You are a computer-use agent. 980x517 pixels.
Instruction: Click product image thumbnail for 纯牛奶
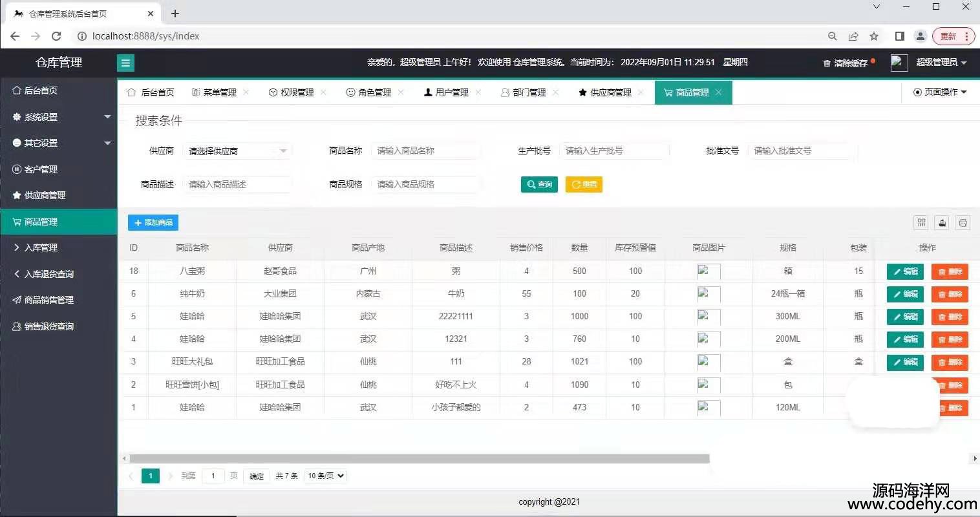[708, 294]
